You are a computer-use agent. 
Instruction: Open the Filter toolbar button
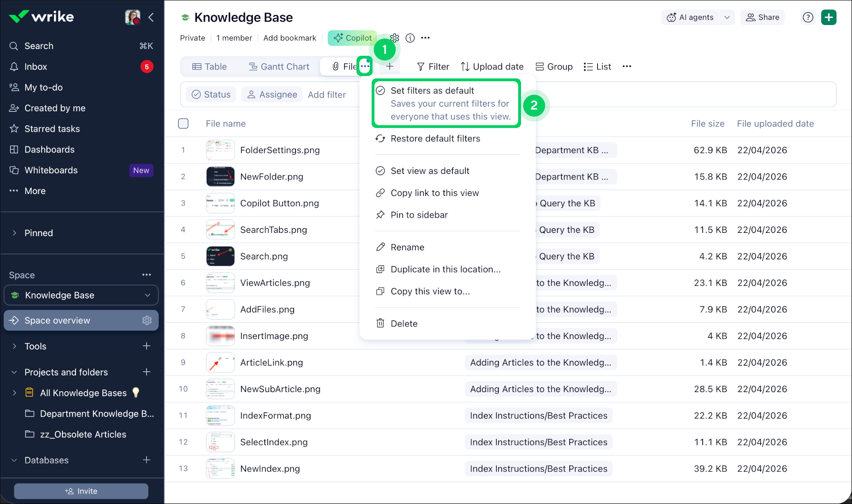(x=433, y=67)
